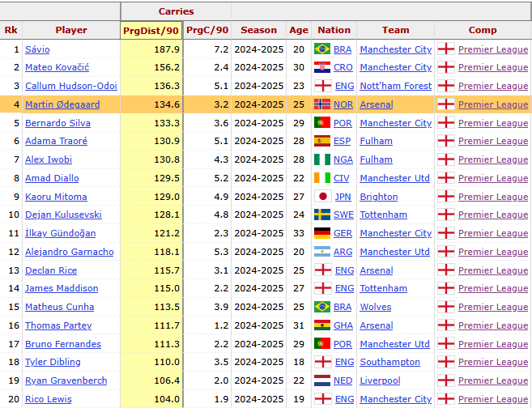This screenshot has width=532, height=408.
Task: Open Kaoru Mitoma player link
Action: point(56,197)
